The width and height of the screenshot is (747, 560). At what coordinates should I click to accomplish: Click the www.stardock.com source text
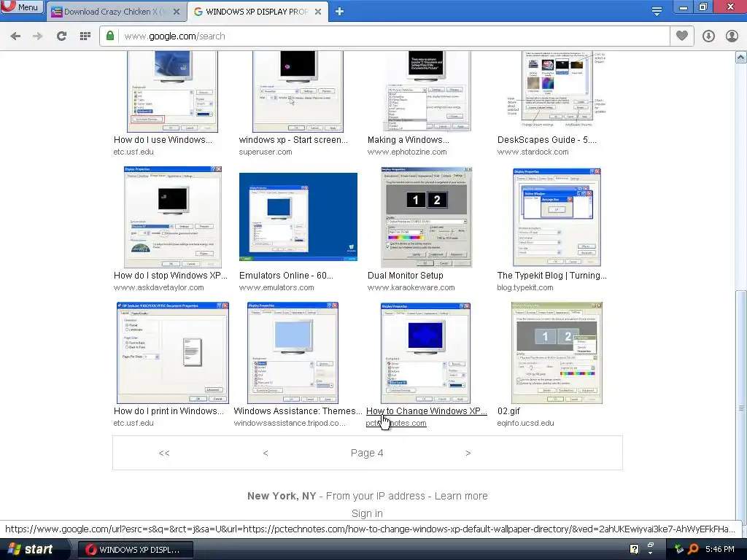[x=533, y=152]
